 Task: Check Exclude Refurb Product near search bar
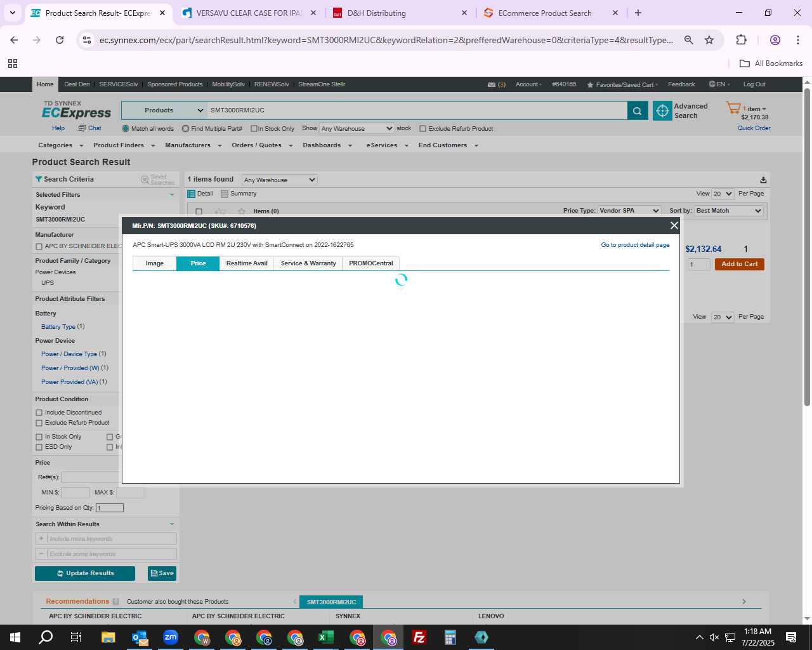click(422, 129)
